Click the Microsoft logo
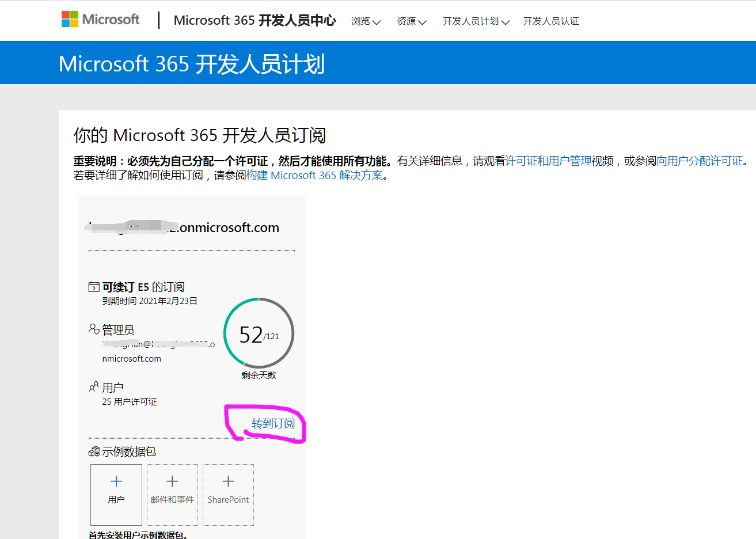Screen dimensions: 756x539 pos(100,20)
